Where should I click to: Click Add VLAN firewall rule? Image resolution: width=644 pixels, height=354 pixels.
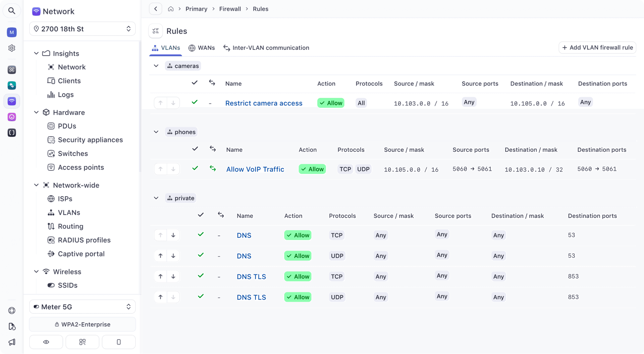[x=597, y=47]
